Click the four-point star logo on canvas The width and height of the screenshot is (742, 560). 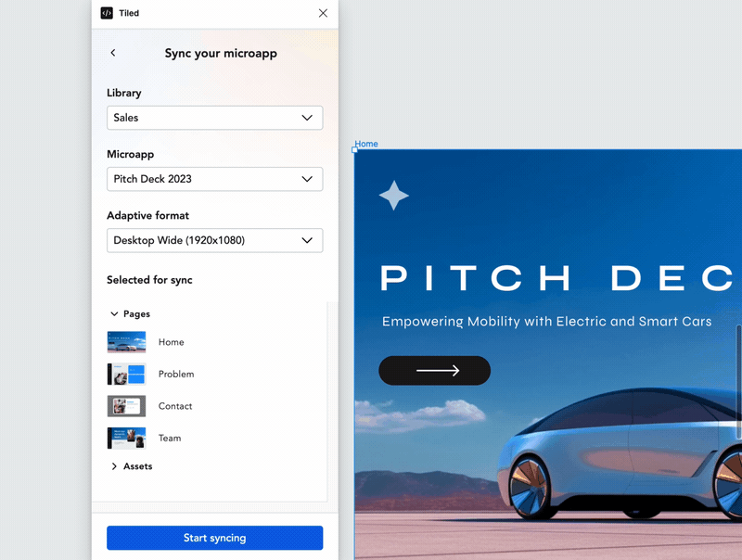(x=393, y=196)
